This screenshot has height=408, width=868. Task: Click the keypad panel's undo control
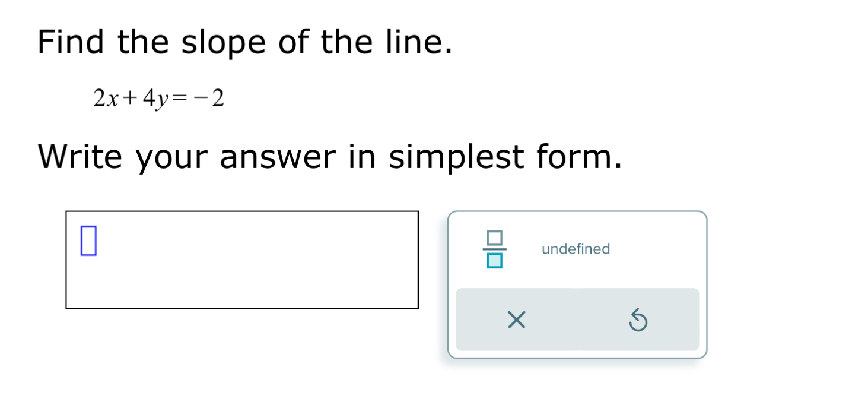[x=638, y=321]
